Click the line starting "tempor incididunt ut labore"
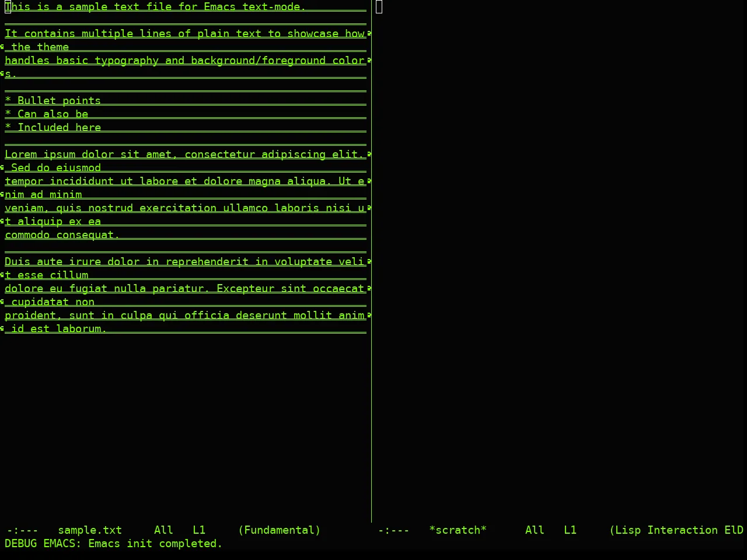Image resolution: width=747 pixels, height=560 pixels. pyautogui.click(x=185, y=181)
